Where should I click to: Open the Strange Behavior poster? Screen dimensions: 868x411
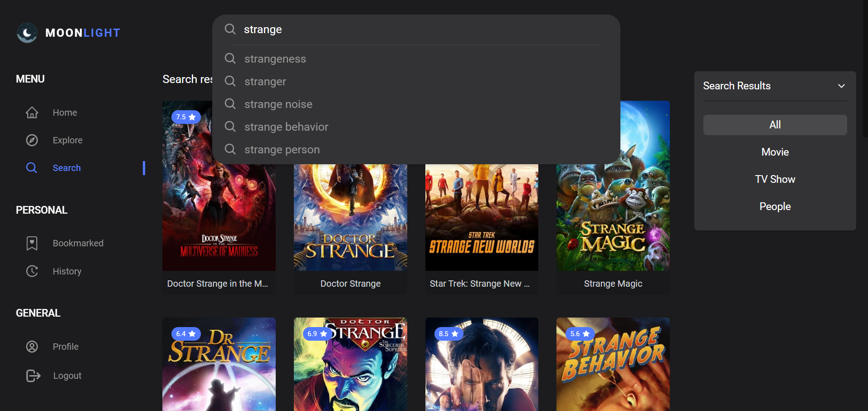tap(613, 364)
